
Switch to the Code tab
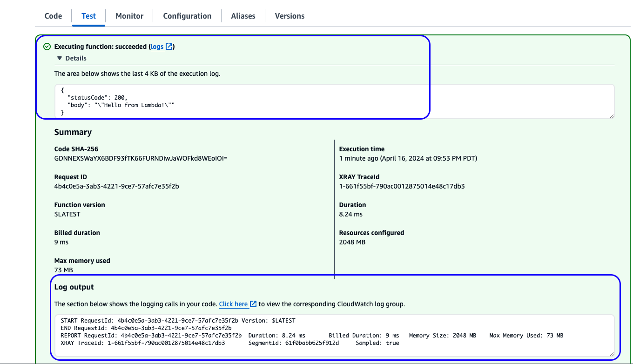point(53,16)
